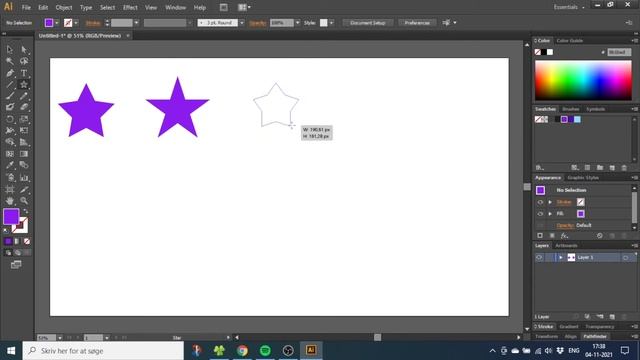Pick the Symbol Sprayer tool
The image size is (640, 360).
coord(10,178)
